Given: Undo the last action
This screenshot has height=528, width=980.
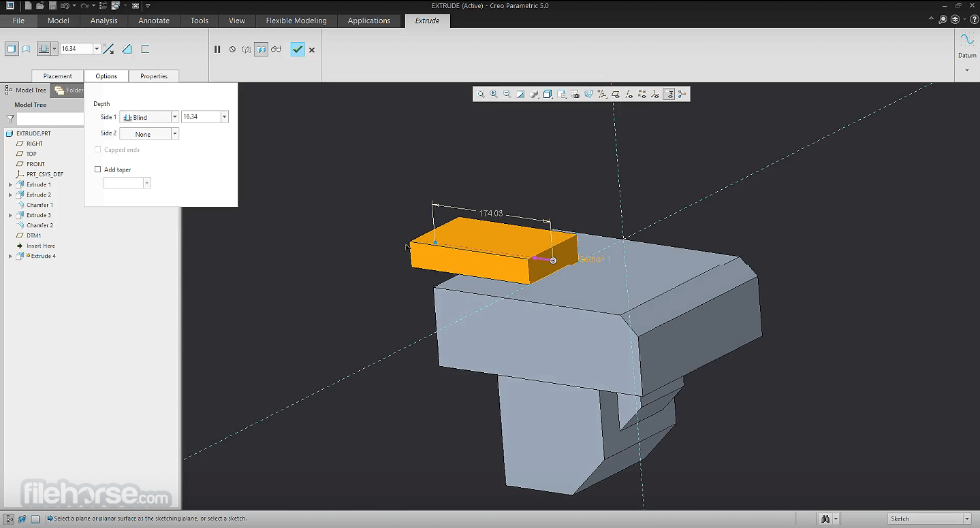Looking at the screenshot, I should (x=64, y=5).
